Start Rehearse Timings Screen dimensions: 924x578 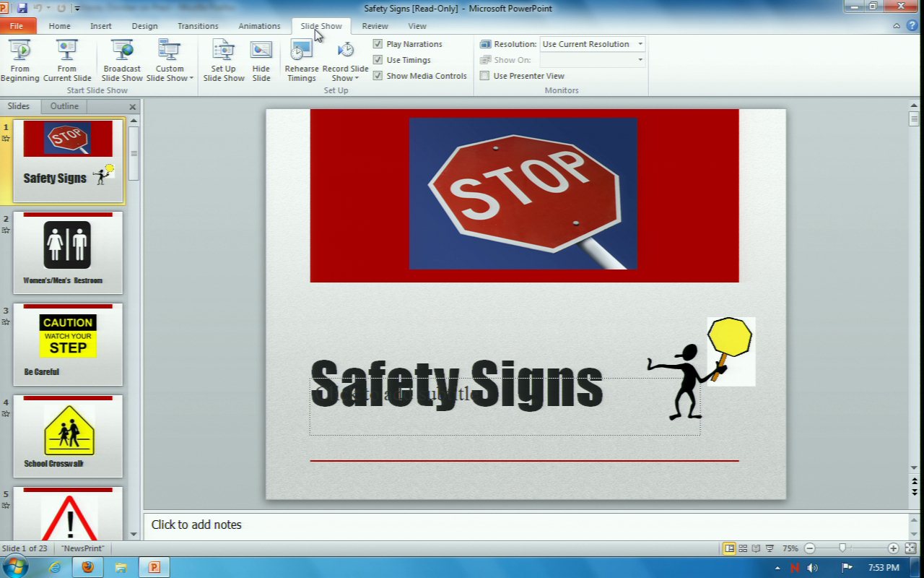[301, 61]
